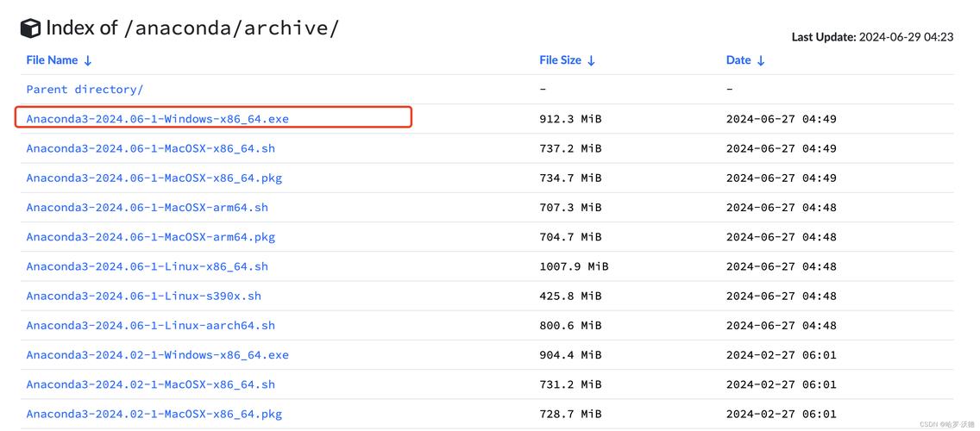Download Anaconda3-2024.06-1-MacOSX-arm64.pkg

(x=151, y=237)
